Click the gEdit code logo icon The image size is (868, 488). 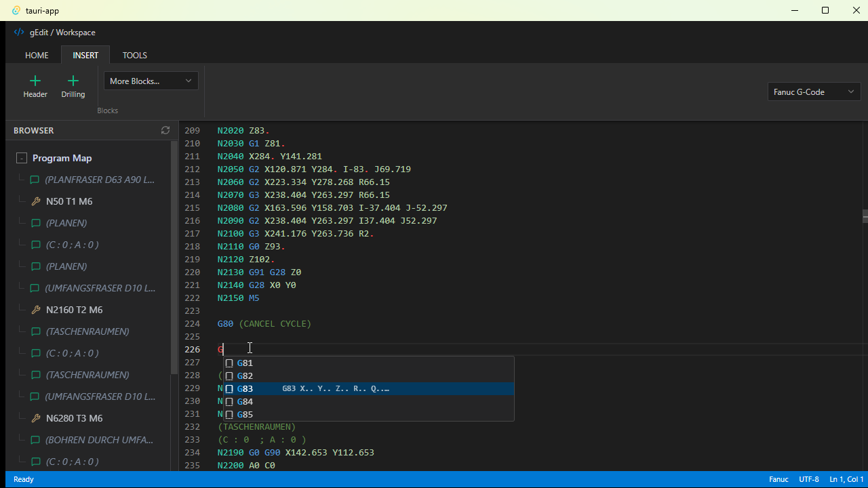point(19,32)
